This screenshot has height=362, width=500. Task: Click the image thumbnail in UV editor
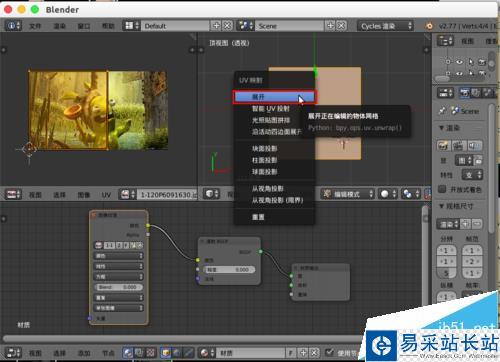[x=98, y=110]
